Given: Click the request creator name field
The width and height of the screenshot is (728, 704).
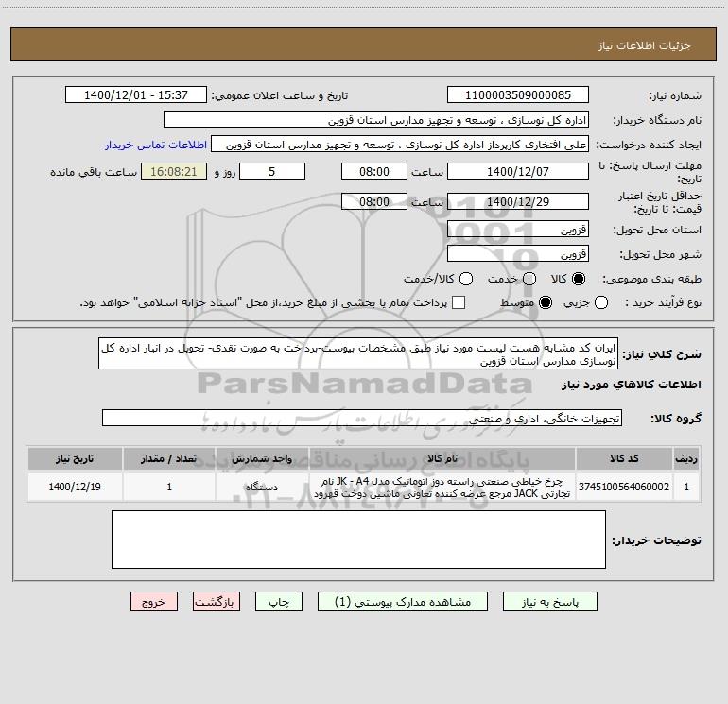Looking at the screenshot, I should point(400,144).
